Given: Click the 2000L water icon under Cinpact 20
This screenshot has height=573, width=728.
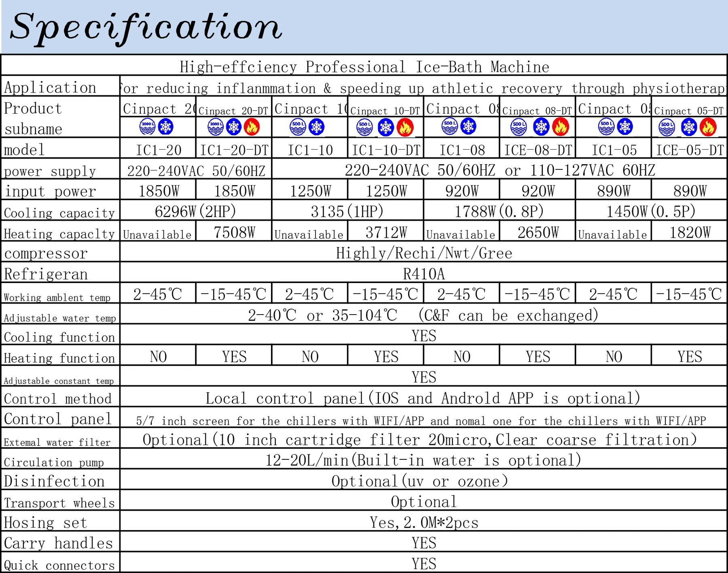Looking at the screenshot, I should [x=147, y=127].
